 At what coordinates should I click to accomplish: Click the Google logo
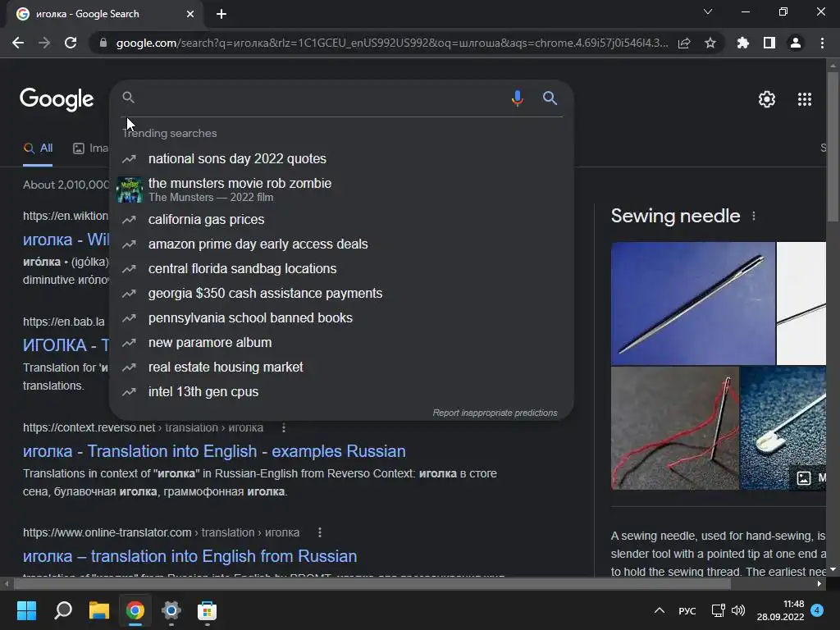[57, 99]
